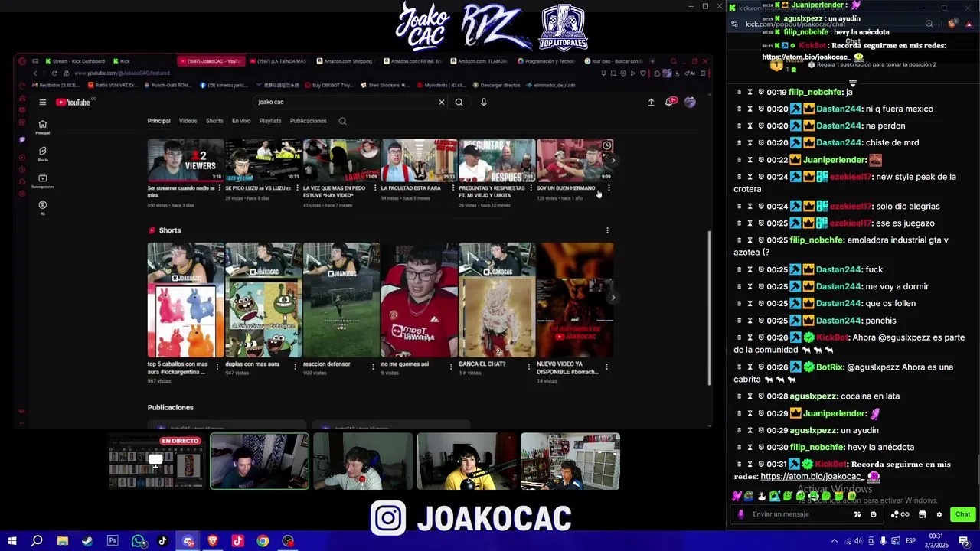Select the Principal channel tab
Viewport: 980px width, 551px height.
point(158,121)
